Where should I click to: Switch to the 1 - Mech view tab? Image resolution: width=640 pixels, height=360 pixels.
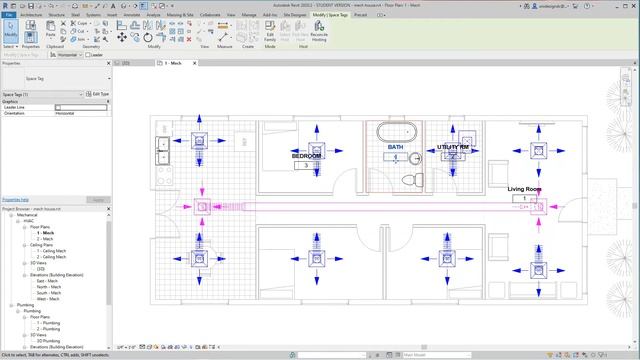click(173, 63)
